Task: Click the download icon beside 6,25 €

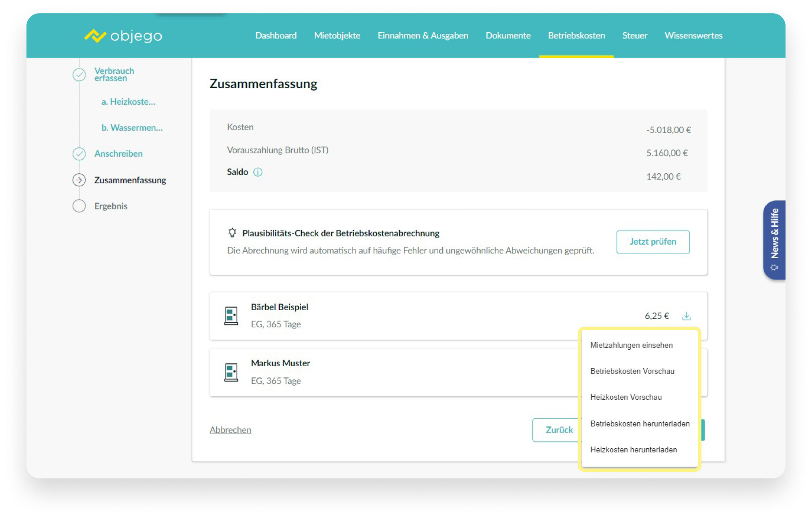Action: point(686,316)
